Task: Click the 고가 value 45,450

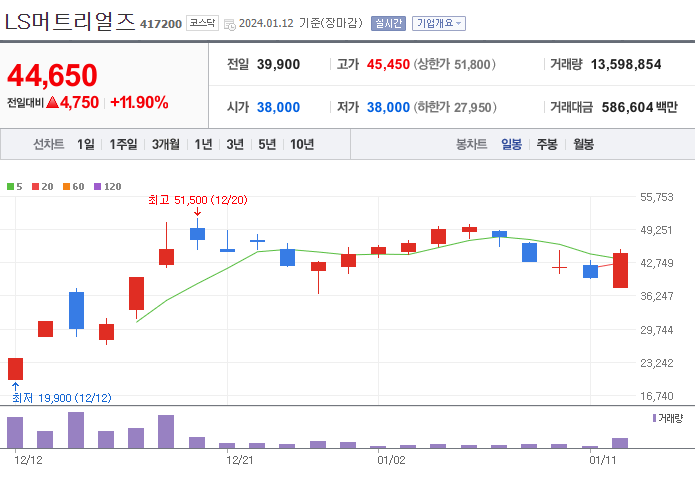Action: tap(388, 64)
